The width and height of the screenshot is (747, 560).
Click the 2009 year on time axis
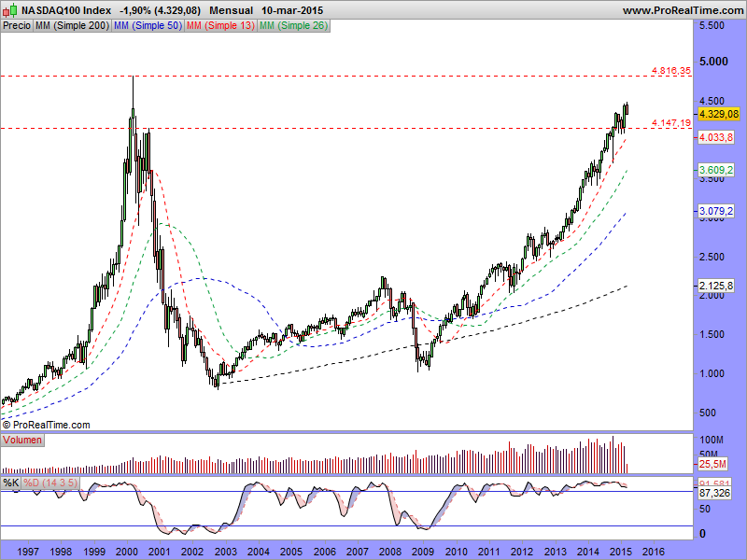coord(423,552)
